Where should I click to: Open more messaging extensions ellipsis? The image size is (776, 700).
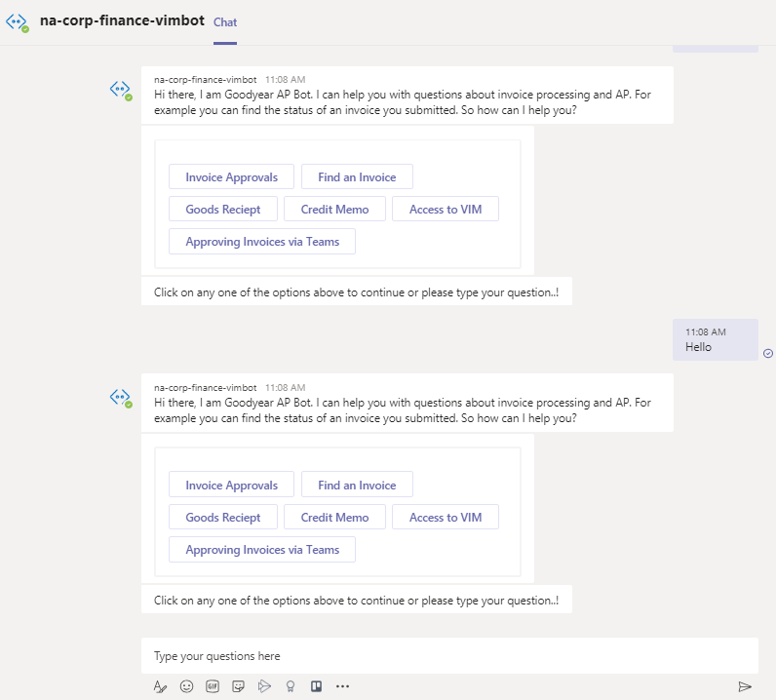[x=342, y=686]
